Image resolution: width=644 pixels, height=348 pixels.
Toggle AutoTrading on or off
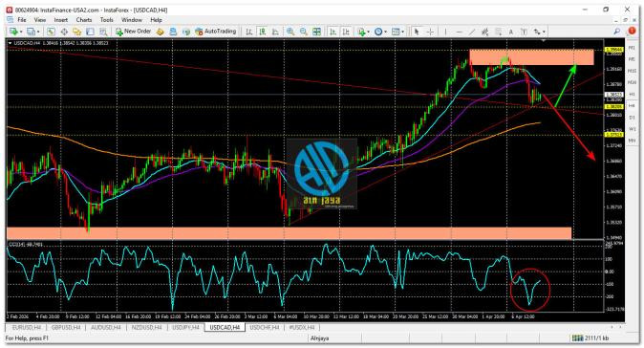click(215, 32)
